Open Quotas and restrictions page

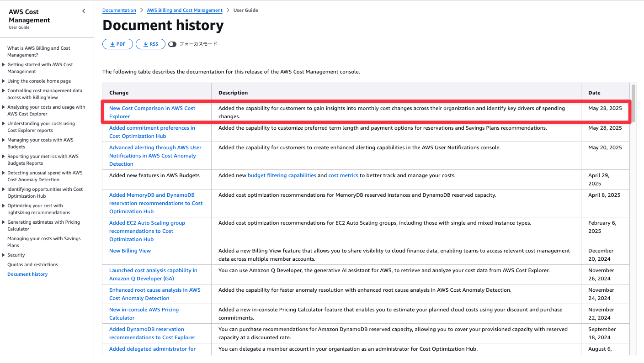tap(32, 265)
